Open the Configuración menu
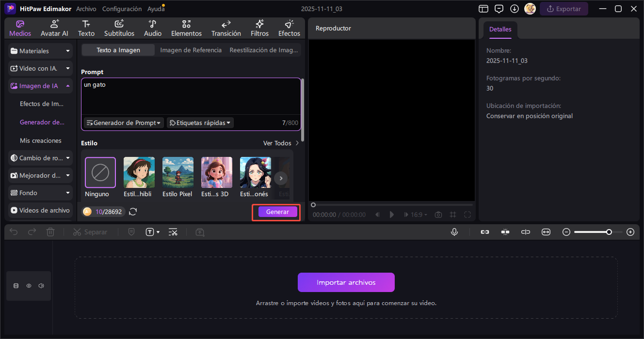Screen dimensions: 644x339 122,9
